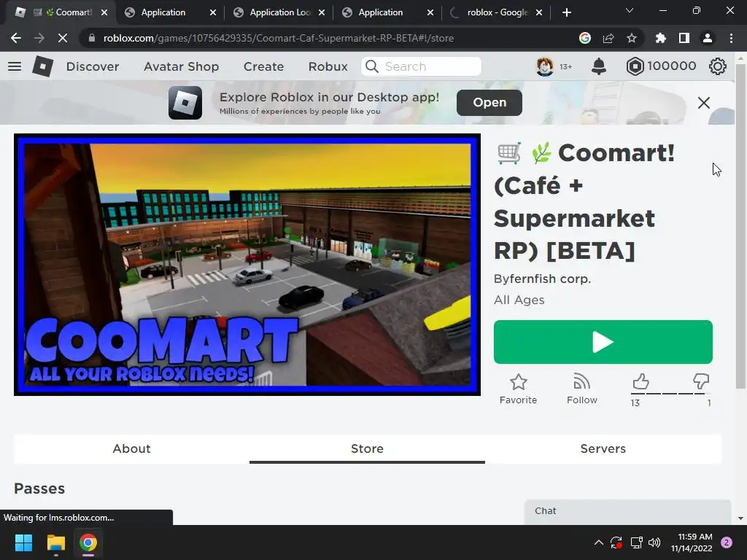Image resolution: width=747 pixels, height=560 pixels.
Task: Open the Chat panel
Action: pos(627,511)
